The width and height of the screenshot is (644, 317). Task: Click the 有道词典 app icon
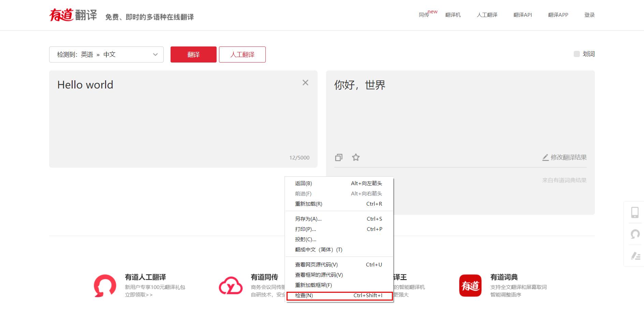pos(470,286)
